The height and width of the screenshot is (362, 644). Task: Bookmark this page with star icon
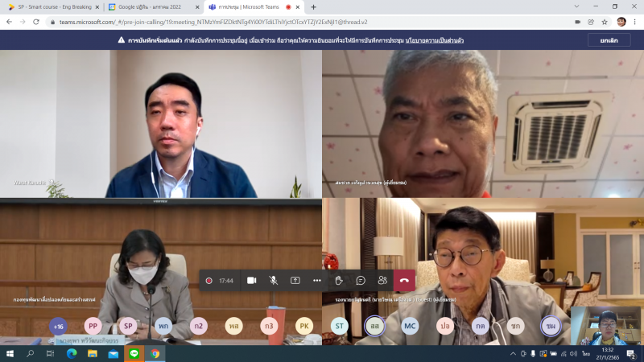605,23
